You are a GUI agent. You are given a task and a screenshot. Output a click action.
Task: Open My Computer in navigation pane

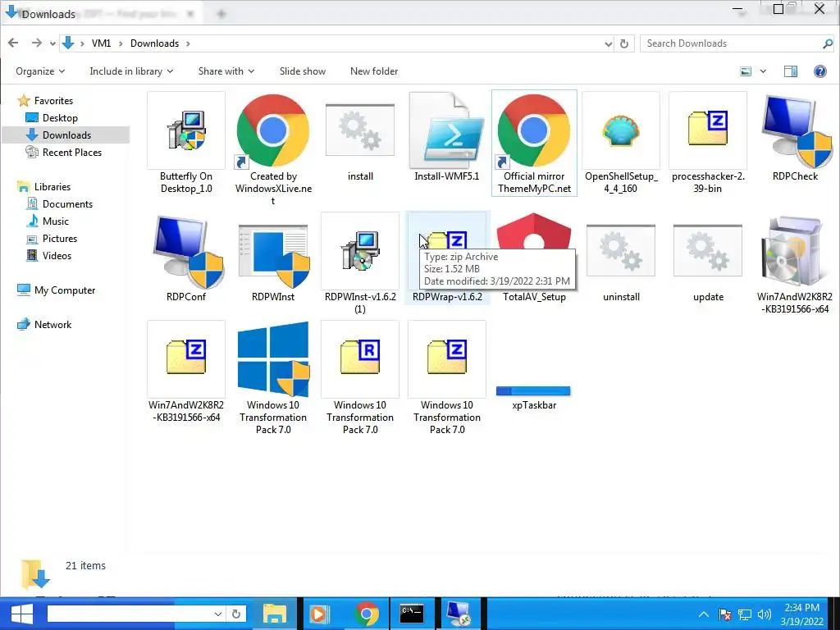pos(64,290)
